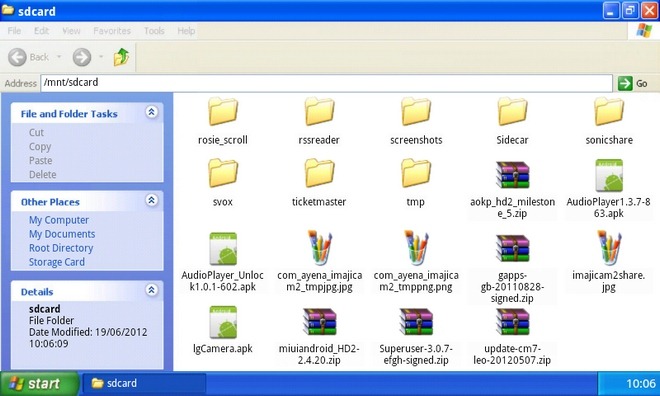The image size is (660, 396).
Task: Go to My Computer
Action: click(59, 220)
